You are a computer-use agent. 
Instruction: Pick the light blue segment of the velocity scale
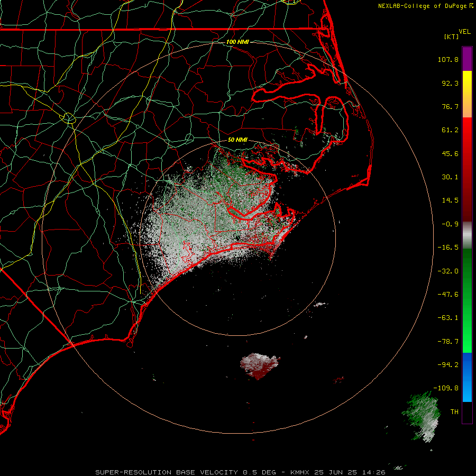(x=467, y=391)
